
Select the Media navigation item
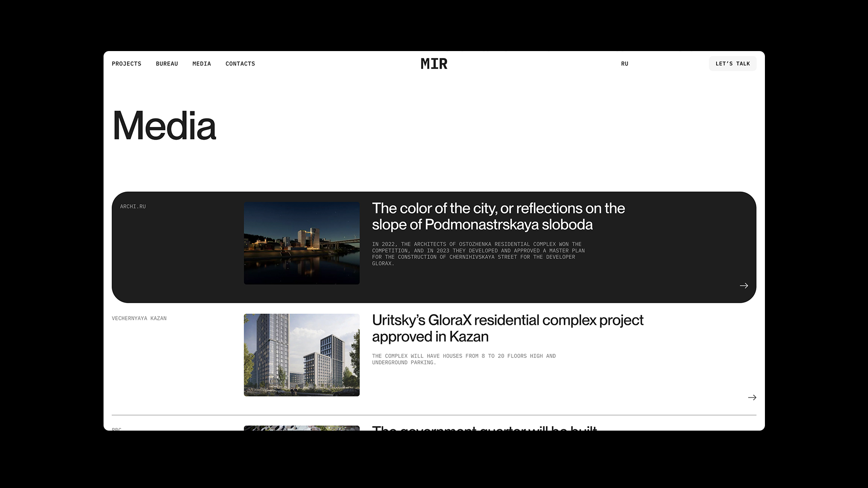click(x=202, y=64)
